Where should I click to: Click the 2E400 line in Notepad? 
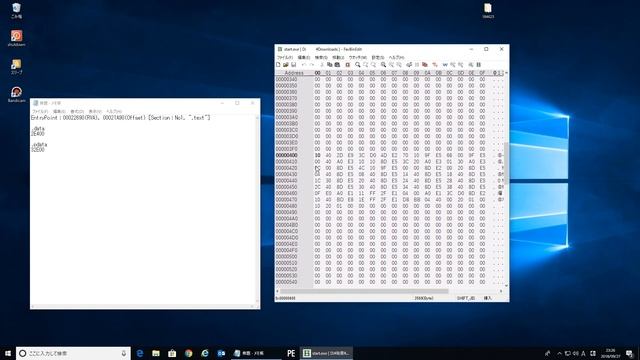[x=38, y=134]
